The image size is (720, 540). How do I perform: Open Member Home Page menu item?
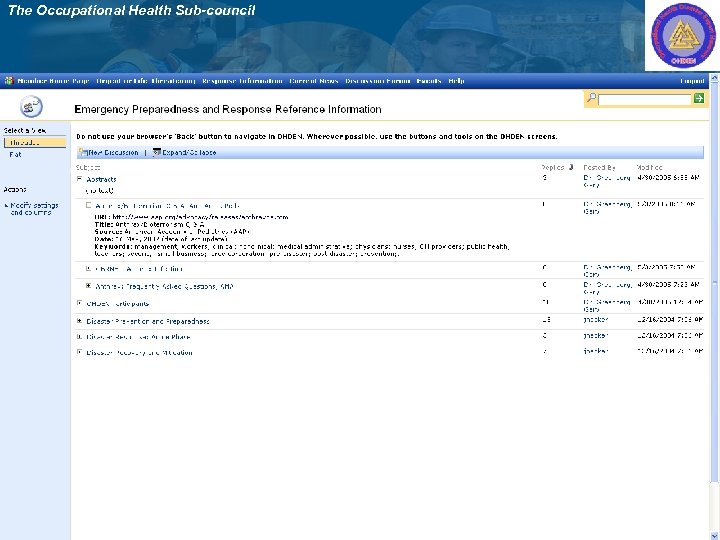pyautogui.click(x=53, y=81)
